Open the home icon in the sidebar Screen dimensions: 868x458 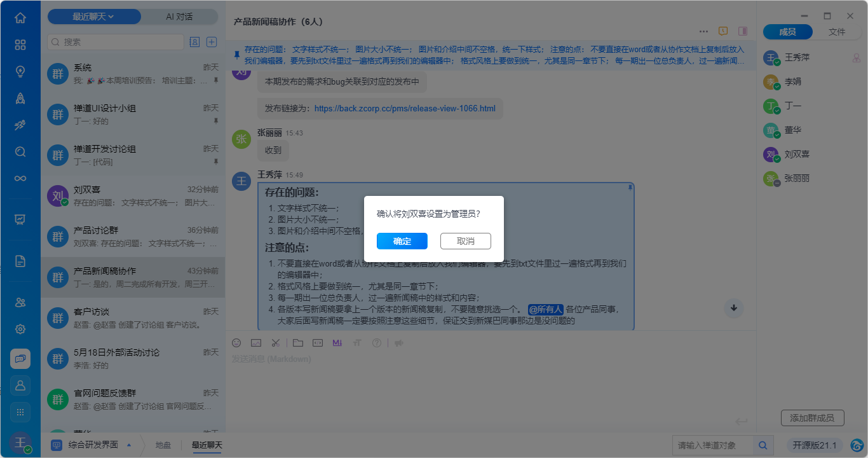point(20,18)
